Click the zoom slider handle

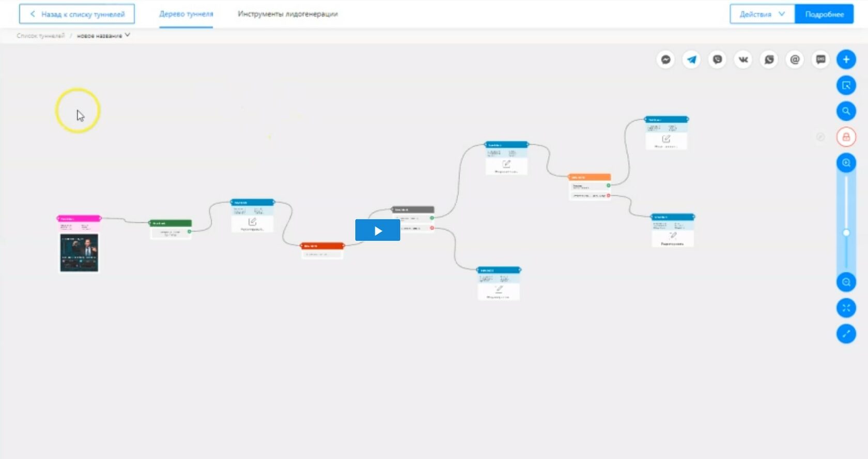click(x=846, y=233)
